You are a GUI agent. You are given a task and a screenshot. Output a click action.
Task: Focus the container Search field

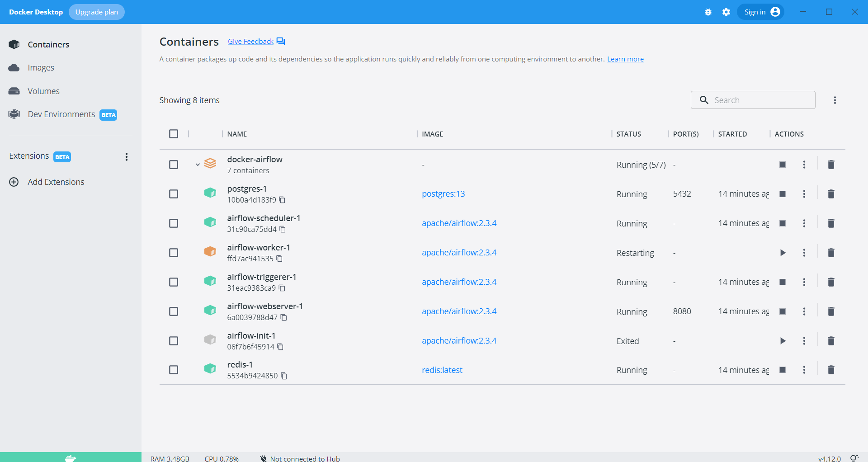(x=753, y=100)
